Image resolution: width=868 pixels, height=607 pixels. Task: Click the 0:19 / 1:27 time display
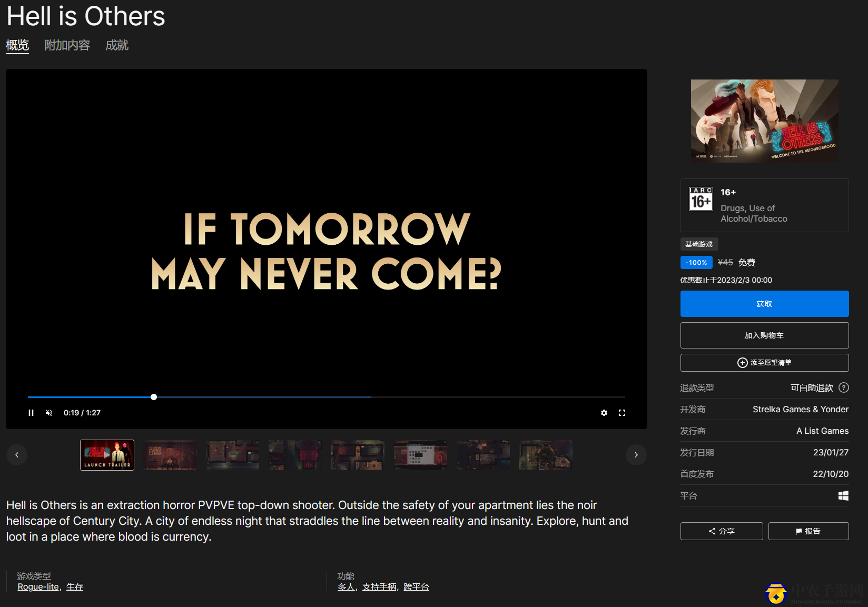click(82, 413)
